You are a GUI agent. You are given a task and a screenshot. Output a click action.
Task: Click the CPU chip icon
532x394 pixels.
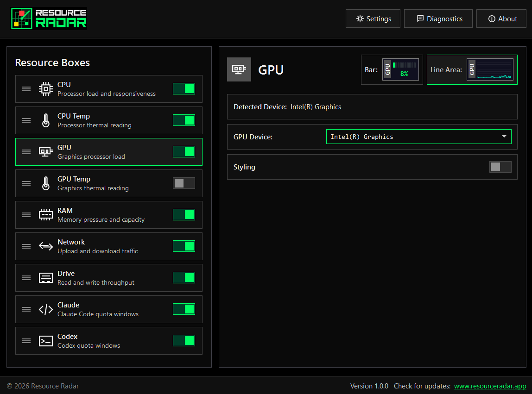(x=46, y=89)
